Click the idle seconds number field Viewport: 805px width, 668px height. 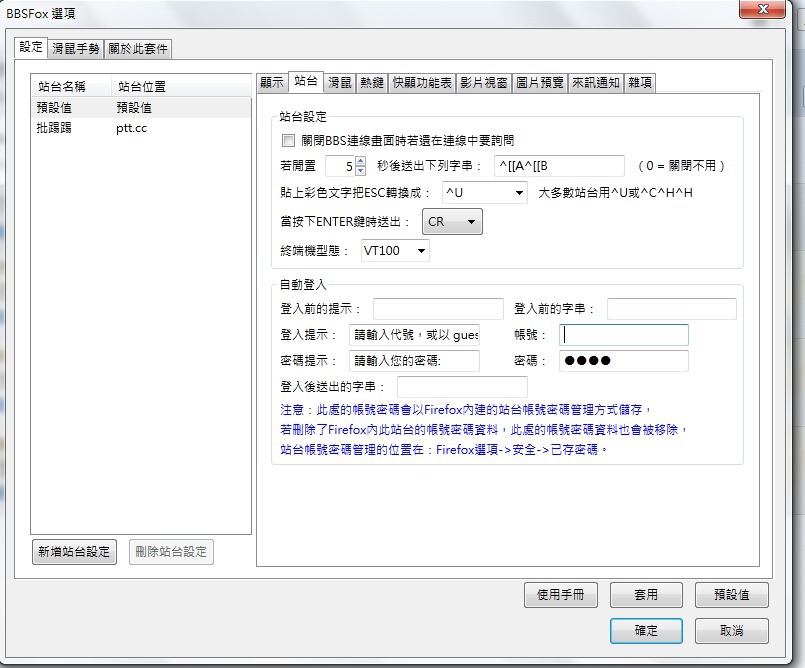[x=340, y=166]
